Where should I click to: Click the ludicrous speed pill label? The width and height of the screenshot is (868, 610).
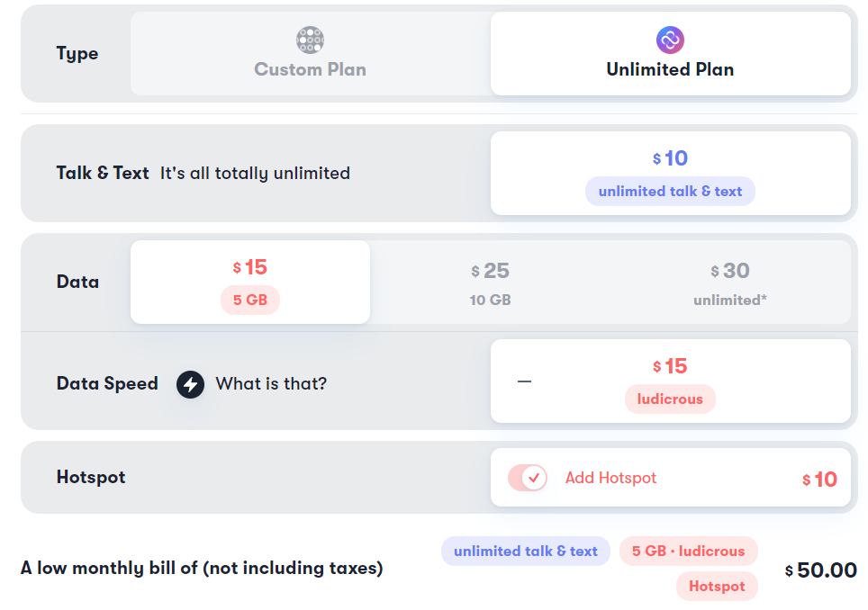tap(670, 399)
